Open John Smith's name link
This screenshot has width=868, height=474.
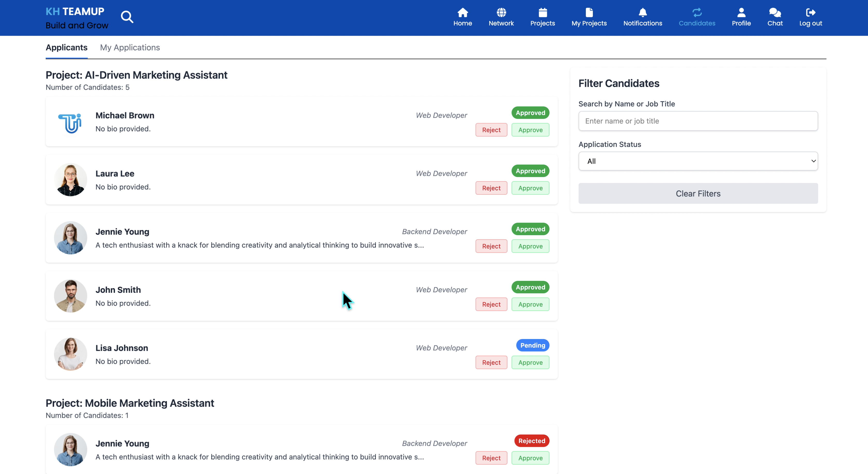click(118, 289)
